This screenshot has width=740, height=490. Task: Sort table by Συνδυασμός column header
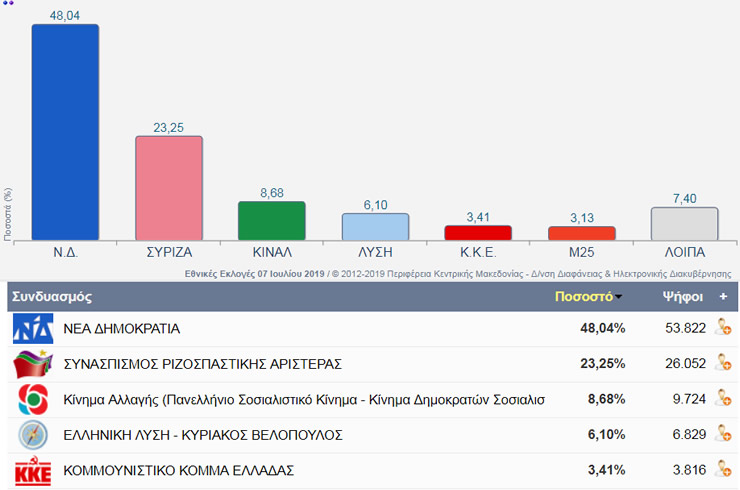[x=52, y=297]
